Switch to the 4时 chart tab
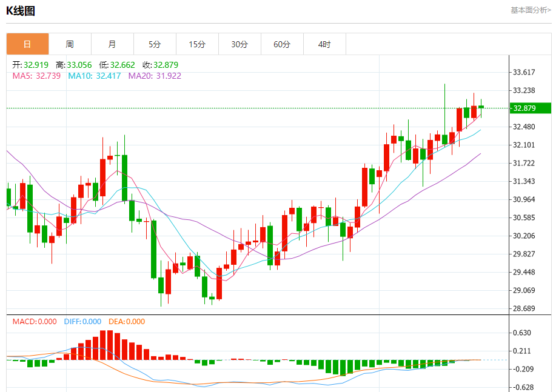 pos(324,44)
